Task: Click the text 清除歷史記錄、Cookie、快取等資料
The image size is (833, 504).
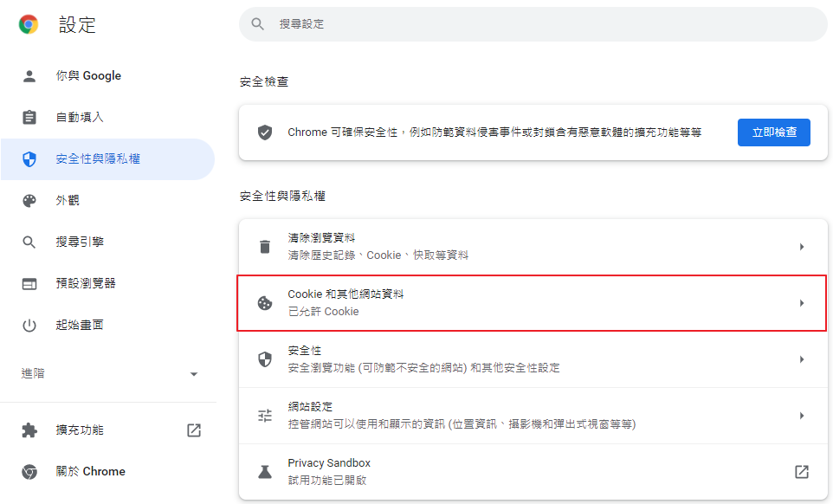Action: coord(378,255)
